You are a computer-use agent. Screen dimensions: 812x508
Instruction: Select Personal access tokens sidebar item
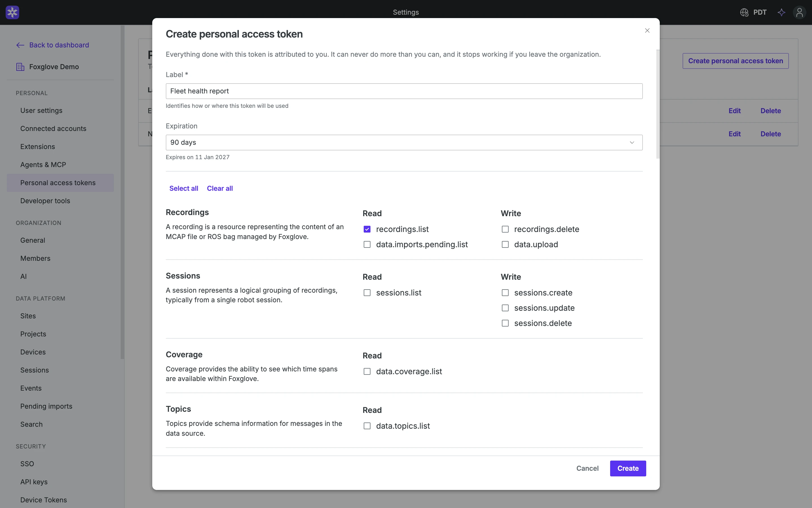tap(60, 183)
